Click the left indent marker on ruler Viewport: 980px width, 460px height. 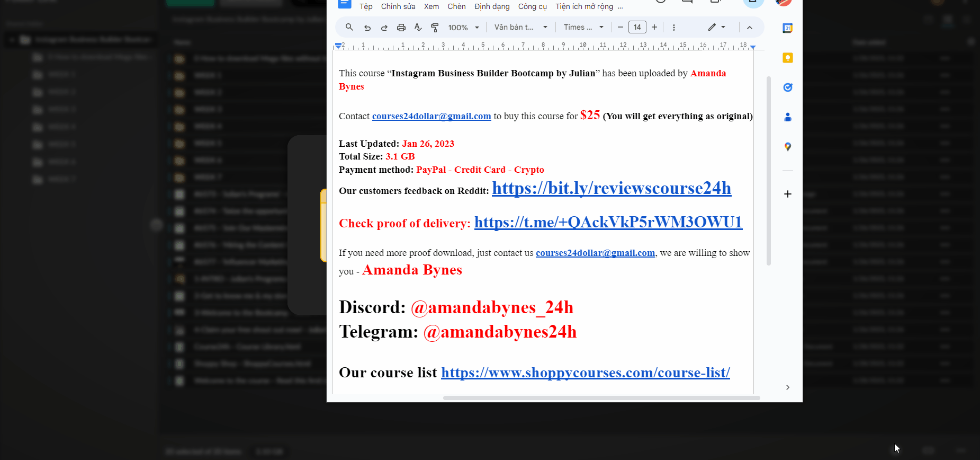click(x=338, y=46)
